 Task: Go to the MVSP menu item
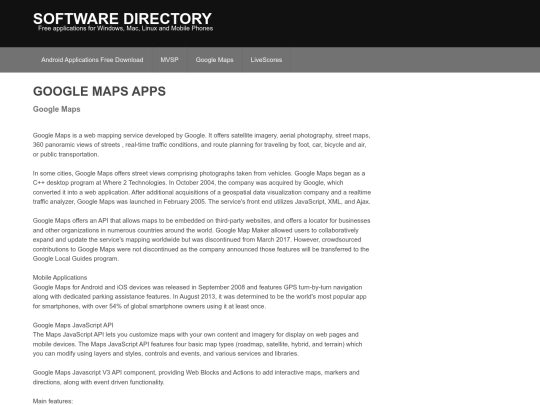169,60
